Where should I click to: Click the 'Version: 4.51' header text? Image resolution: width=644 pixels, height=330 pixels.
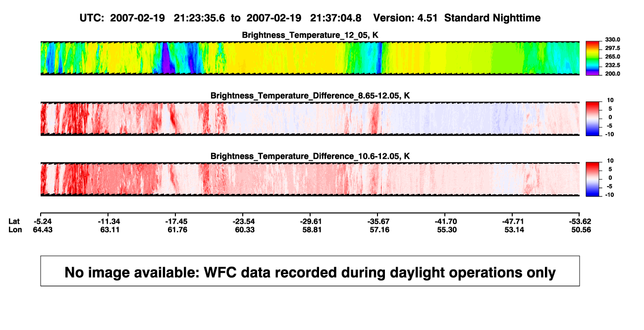click(x=406, y=18)
